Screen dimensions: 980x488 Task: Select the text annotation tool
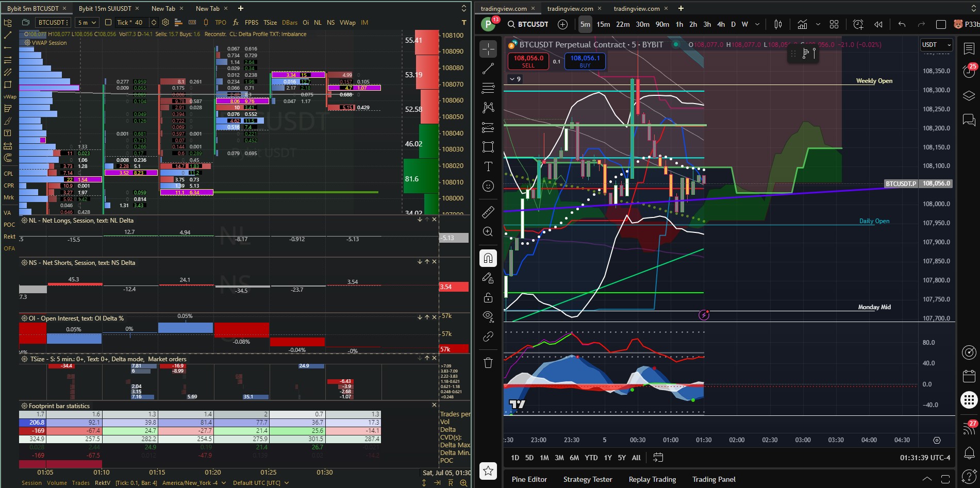[488, 166]
